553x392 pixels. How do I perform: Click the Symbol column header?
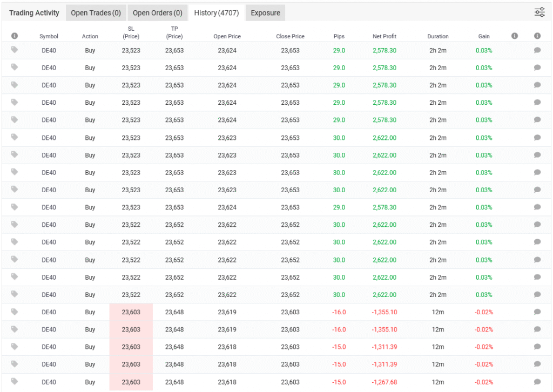coord(49,36)
